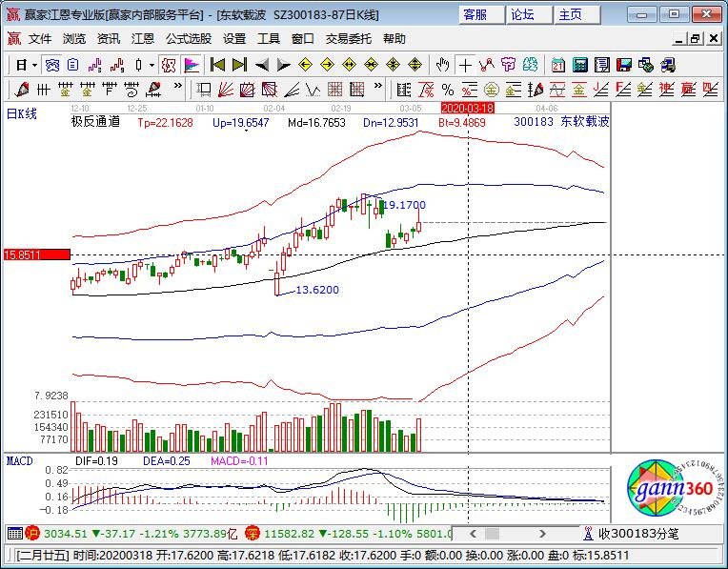Select the sine wave between lines tool

coord(557,90)
